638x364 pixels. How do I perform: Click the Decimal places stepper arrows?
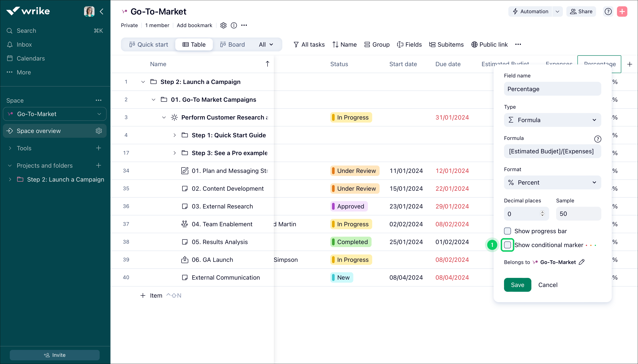542,214
